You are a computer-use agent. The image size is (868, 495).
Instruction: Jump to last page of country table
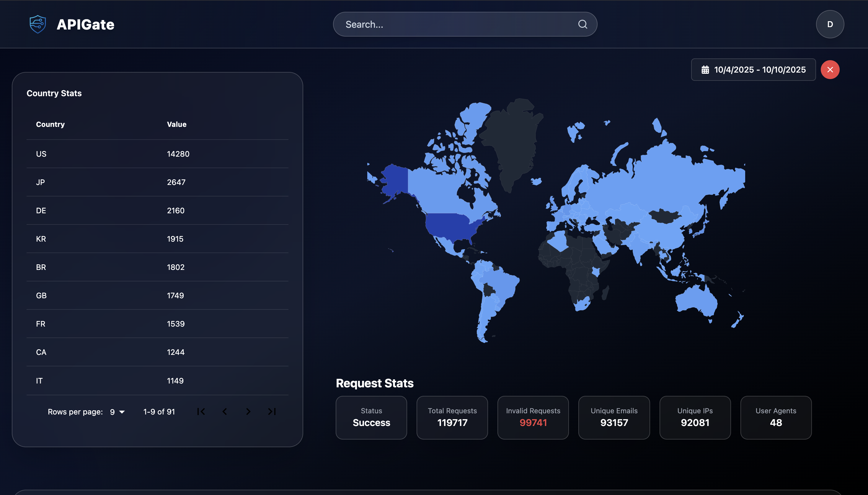pyautogui.click(x=272, y=412)
